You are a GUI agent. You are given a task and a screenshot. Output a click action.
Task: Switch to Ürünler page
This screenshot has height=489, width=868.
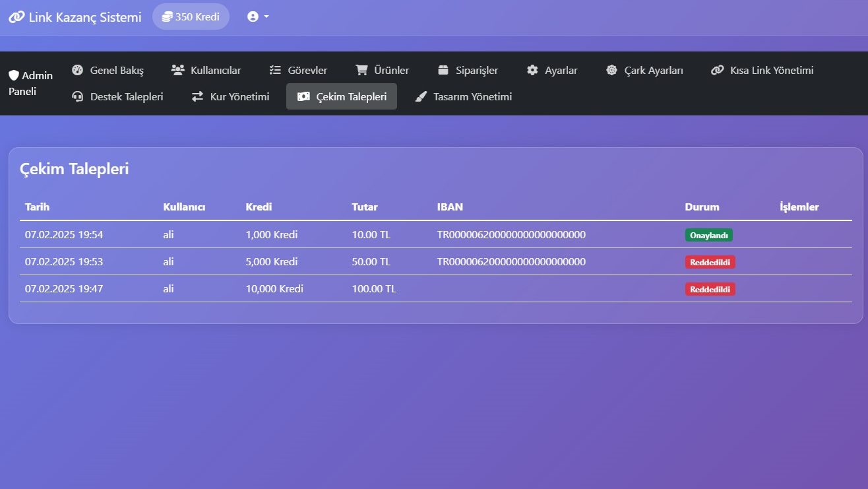coord(383,70)
